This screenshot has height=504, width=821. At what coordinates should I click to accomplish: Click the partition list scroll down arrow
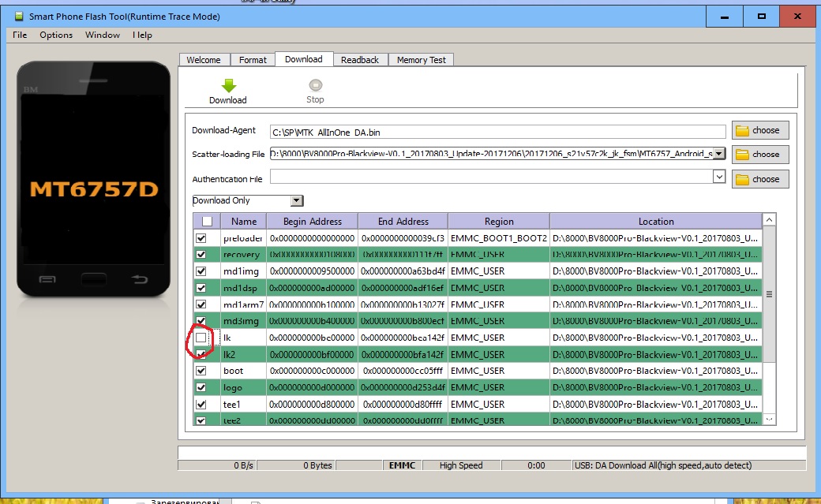coord(769,420)
